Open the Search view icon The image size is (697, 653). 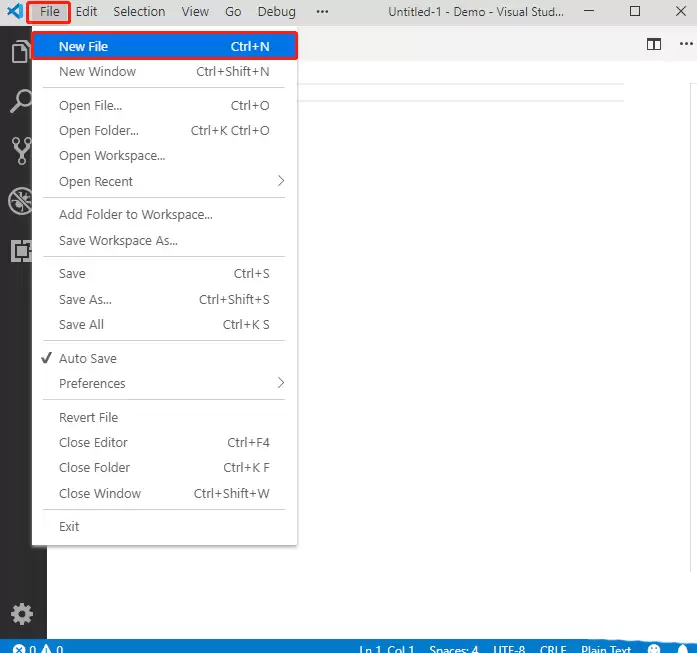[20, 101]
